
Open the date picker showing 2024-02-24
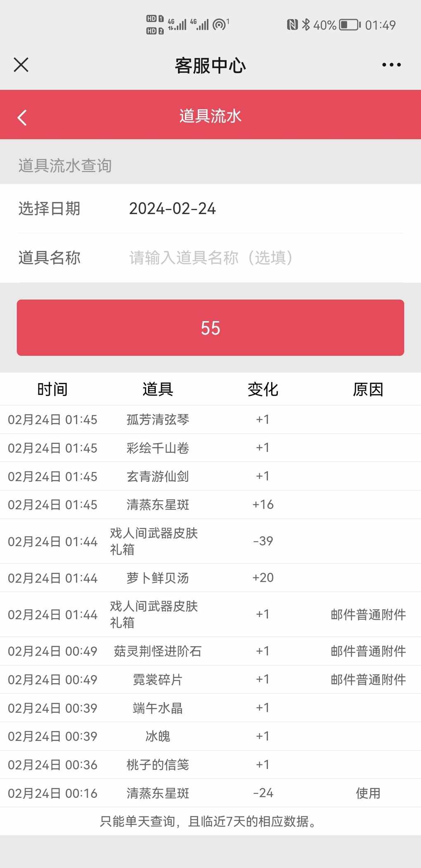tap(173, 209)
